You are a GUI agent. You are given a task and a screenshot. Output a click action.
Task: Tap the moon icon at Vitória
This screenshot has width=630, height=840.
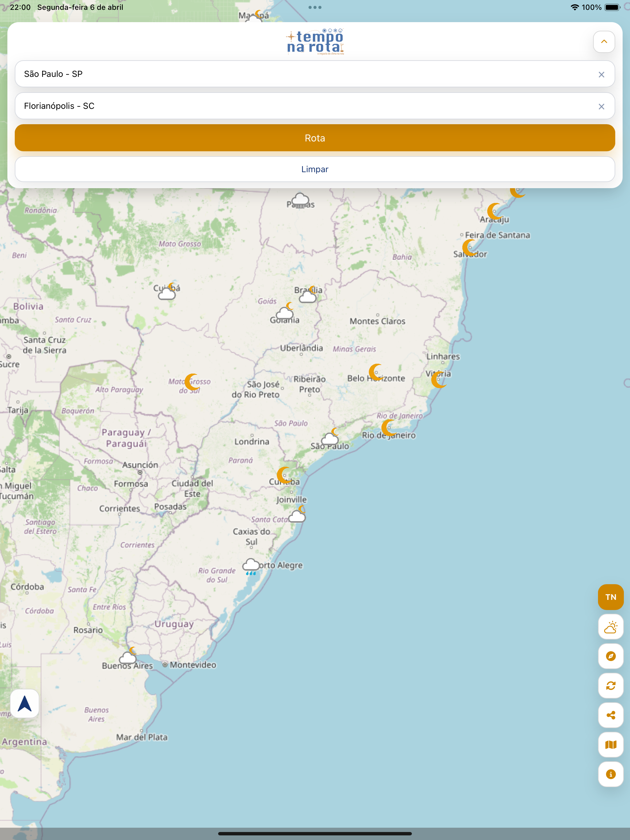tap(438, 379)
